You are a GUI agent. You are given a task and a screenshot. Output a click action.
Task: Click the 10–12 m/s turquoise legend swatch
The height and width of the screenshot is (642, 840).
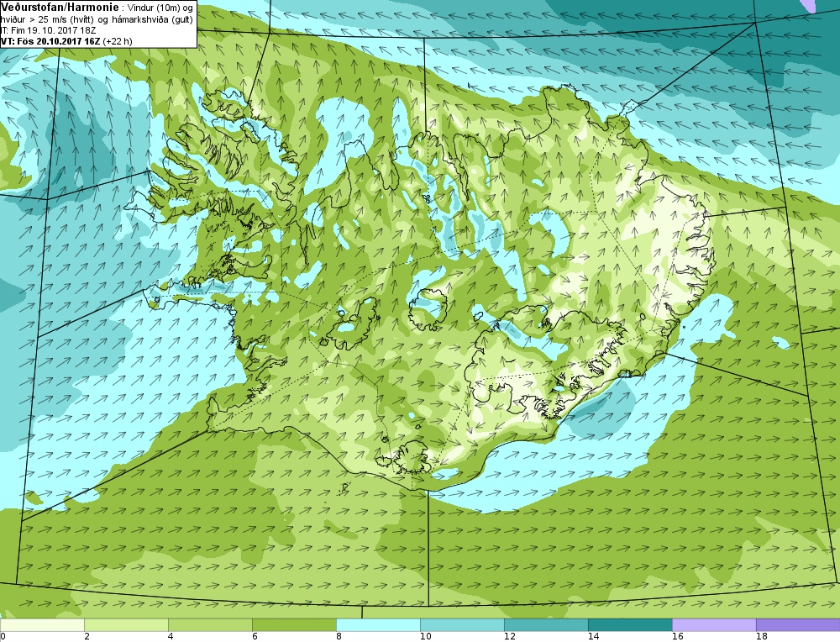tap(462, 624)
